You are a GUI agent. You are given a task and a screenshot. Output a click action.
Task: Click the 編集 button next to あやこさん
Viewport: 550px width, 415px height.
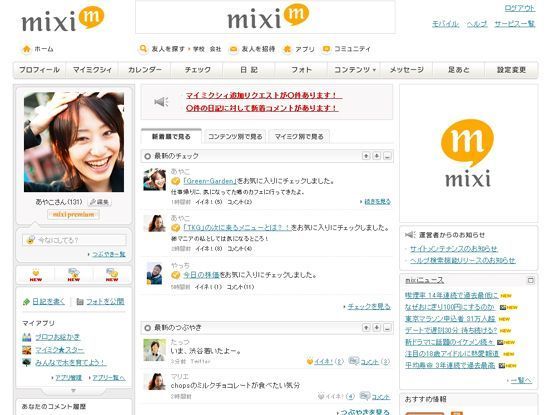click(x=99, y=202)
